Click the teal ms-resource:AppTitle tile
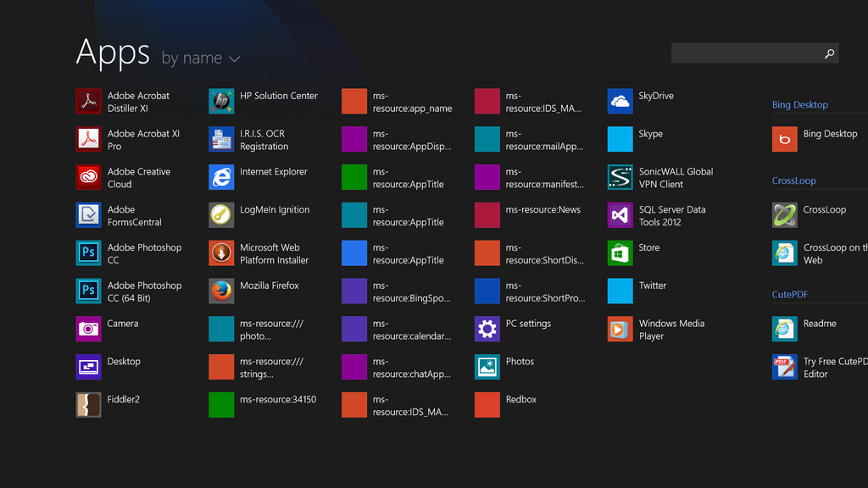This screenshot has height=488, width=868. (354, 215)
